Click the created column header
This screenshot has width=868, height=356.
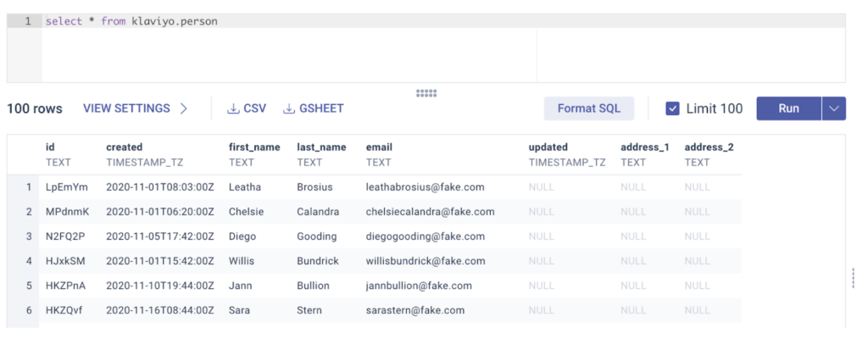click(125, 147)
